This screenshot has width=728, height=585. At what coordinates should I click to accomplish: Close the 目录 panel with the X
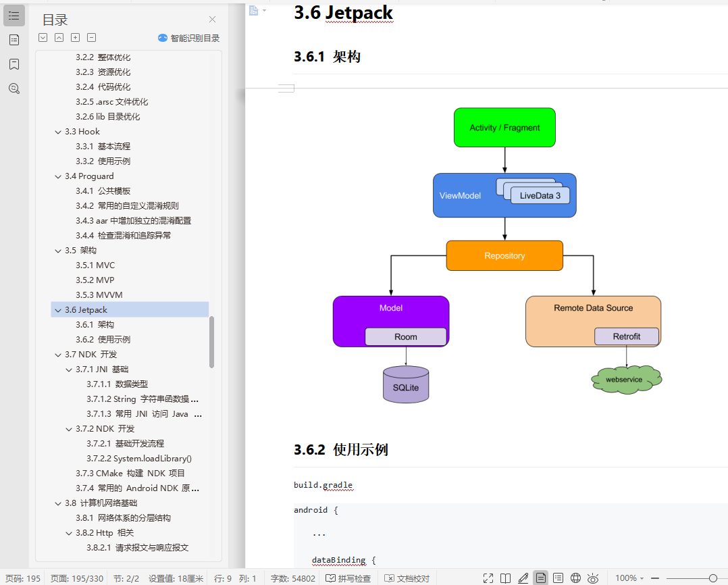(x=211, y=19)
